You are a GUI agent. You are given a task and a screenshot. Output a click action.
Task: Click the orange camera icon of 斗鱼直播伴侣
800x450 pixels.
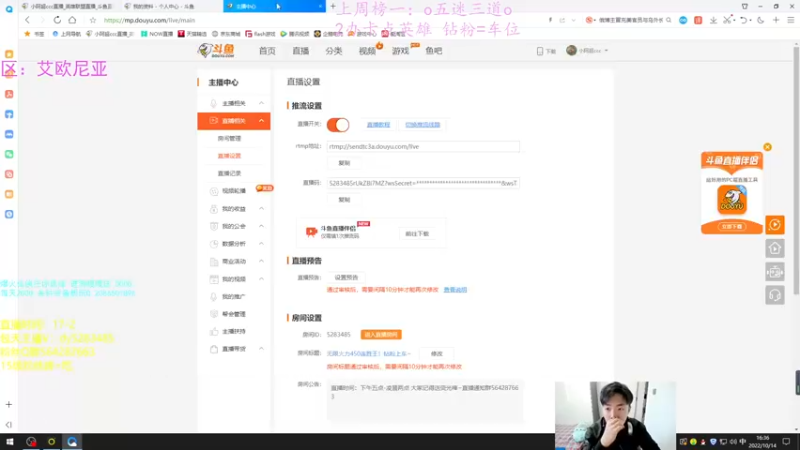point(311,232)
